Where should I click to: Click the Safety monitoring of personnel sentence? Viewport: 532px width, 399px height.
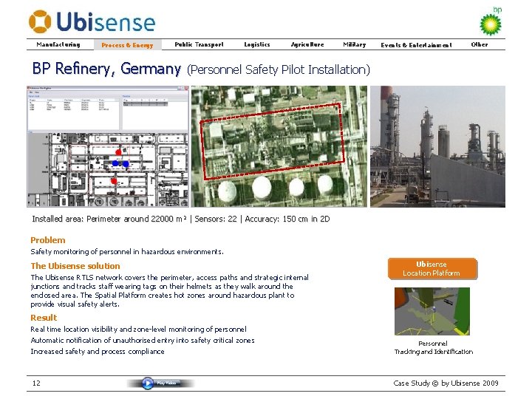[127, 252]
